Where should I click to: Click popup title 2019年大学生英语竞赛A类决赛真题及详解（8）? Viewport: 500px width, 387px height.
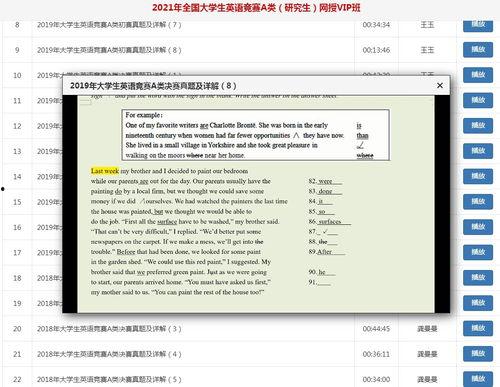pos(153,86)
